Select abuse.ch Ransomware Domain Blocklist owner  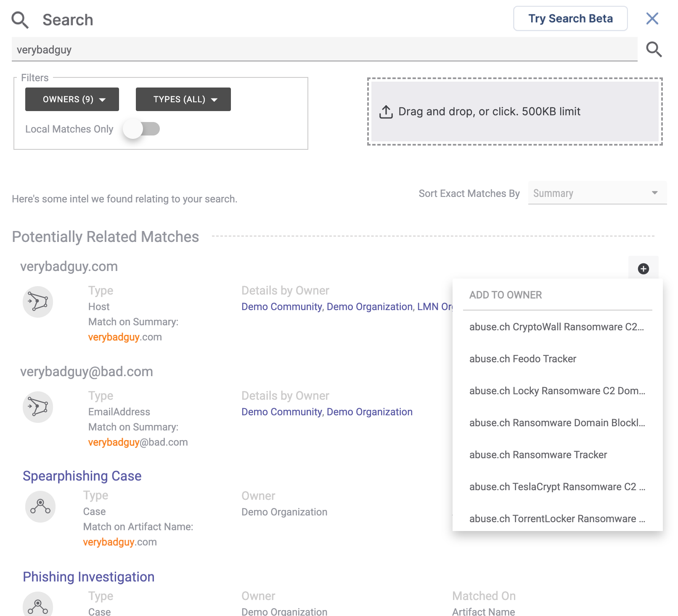coord(557,423)
